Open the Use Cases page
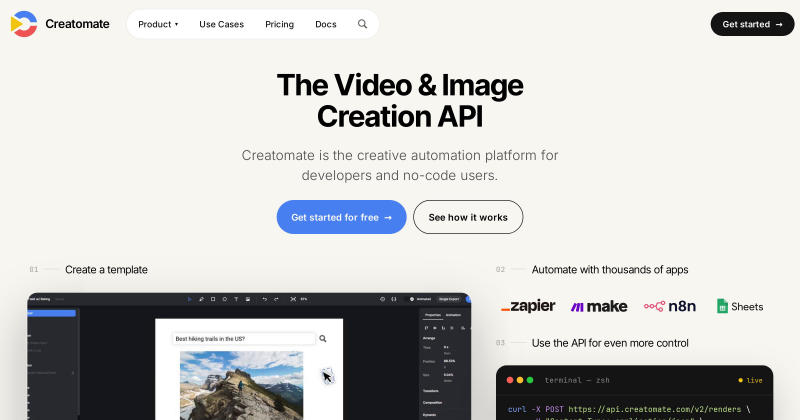 click(221, 24)
